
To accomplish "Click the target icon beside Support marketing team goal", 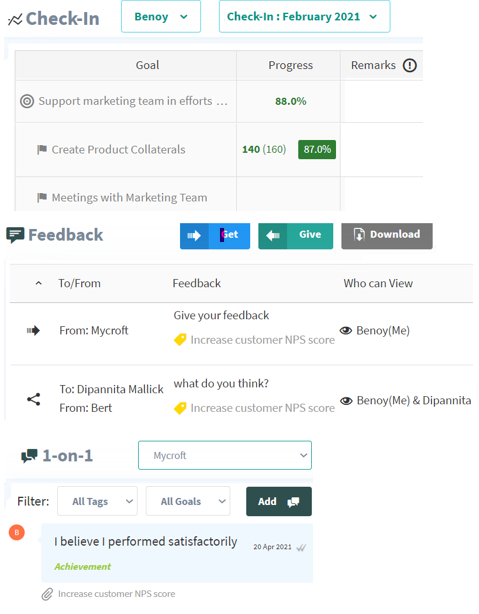I will click(x=27, y=101).
